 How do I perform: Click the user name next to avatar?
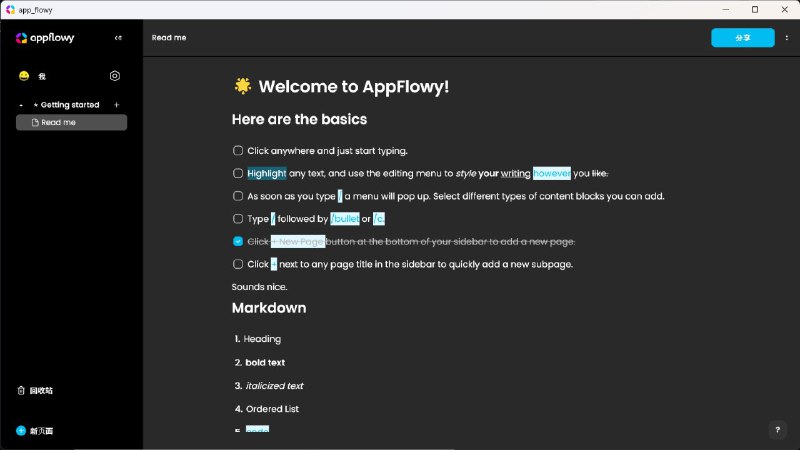click(x=42, y=77)
